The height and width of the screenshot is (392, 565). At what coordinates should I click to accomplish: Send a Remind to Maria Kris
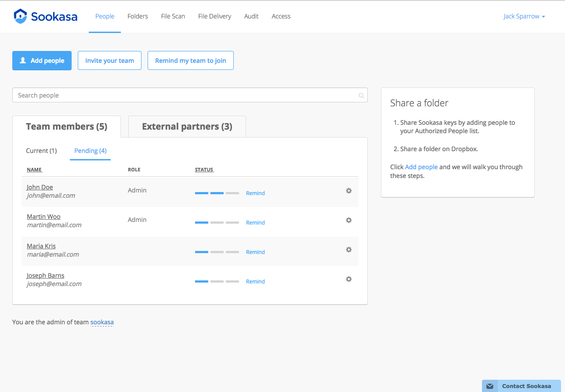255,252
